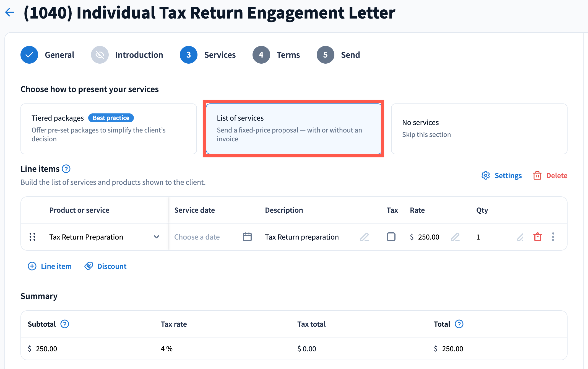Click the Line items help icon
The height and width of the screenshot is (369, 588).
[66, 169]
